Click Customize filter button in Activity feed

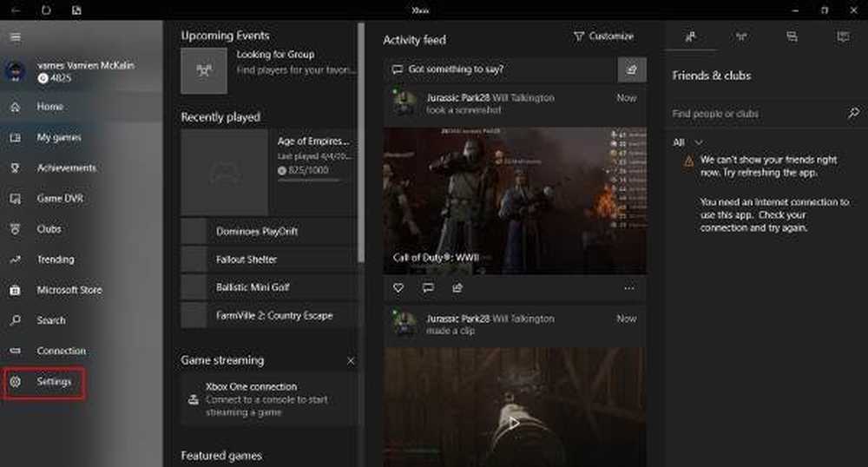coord(603,36)
